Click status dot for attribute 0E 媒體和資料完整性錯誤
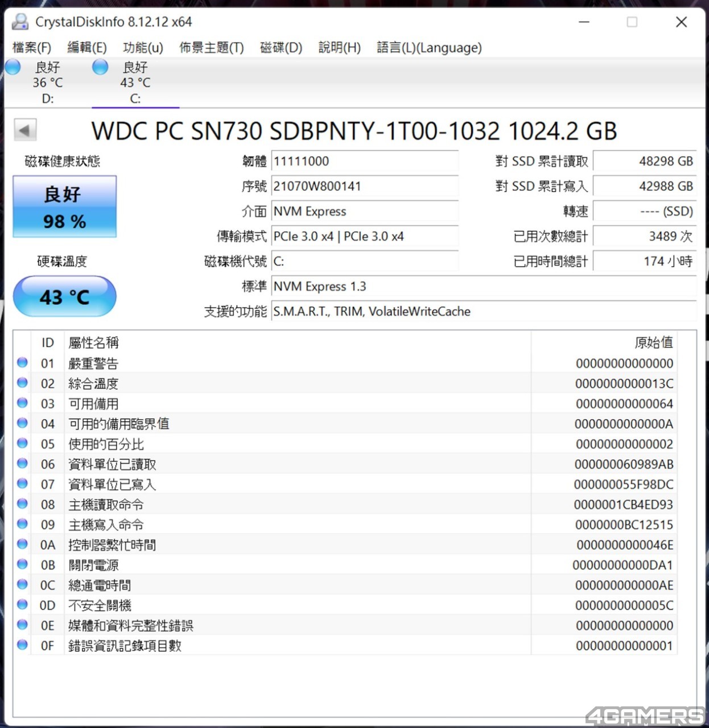Image resolution: width=709 pixels, height=728 pixels. click(22, 625)
